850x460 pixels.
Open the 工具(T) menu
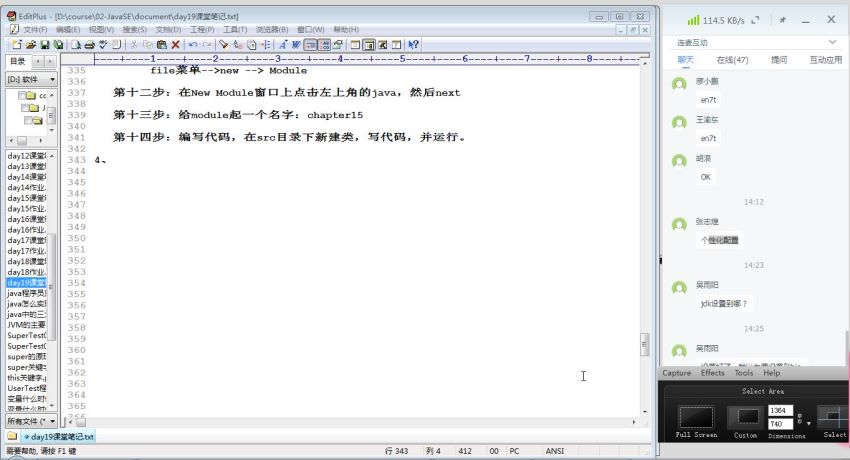point(235,30)
